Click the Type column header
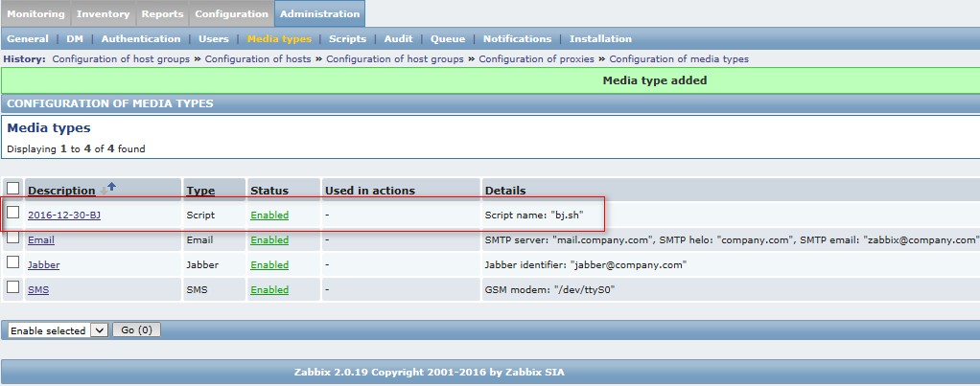Image resolution: width=980 pixels, height=386 pixels. (x=200, y=191)
